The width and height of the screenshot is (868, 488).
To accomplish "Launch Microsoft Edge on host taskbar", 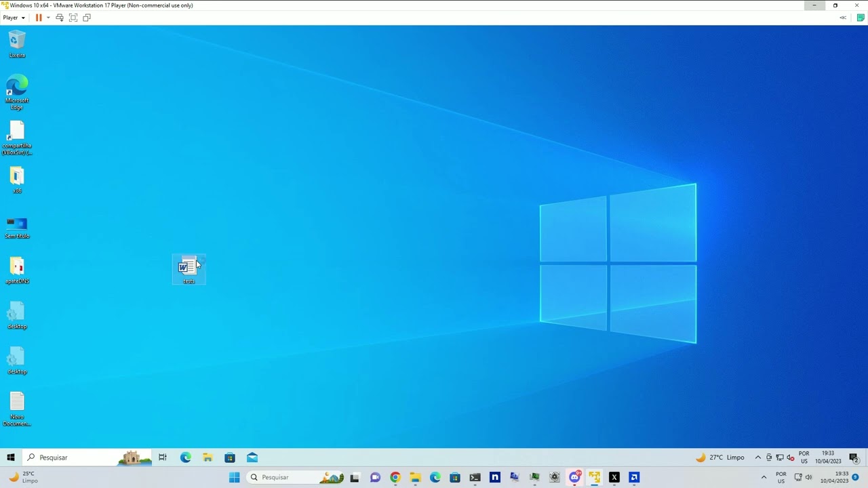I will coord(435,477).
